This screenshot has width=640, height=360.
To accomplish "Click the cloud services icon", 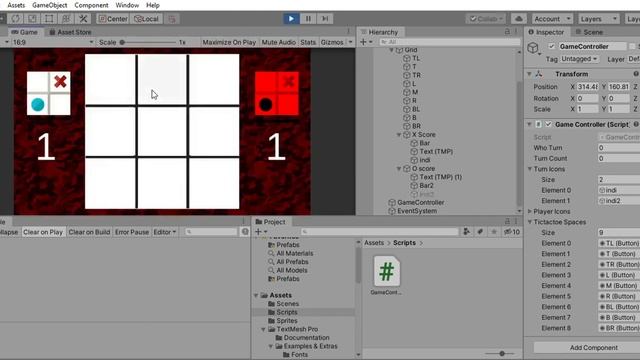I will [x=518, y=19].
